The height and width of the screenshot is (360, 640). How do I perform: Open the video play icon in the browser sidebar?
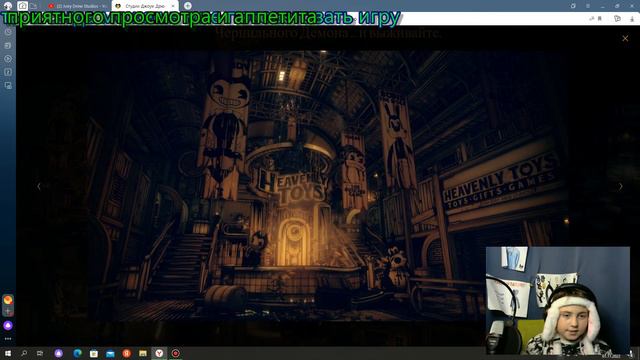[8, 59]
